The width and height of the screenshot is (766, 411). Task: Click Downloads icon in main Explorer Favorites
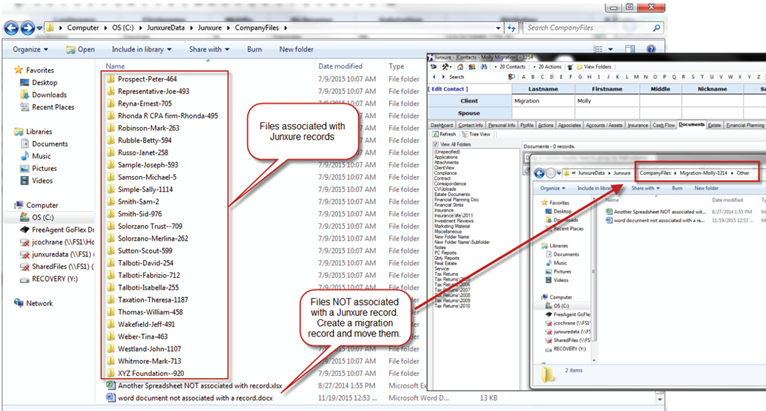[x=24, y=95]
